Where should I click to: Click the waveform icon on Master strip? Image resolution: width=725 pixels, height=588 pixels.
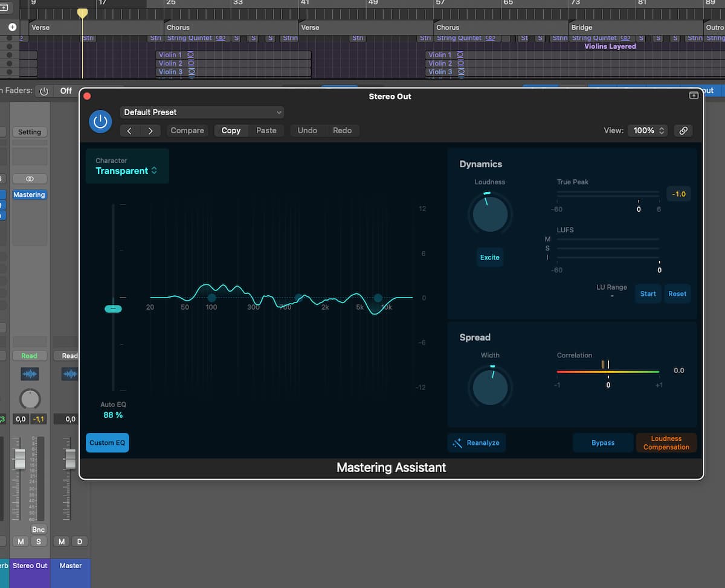[x=70, y=374]
